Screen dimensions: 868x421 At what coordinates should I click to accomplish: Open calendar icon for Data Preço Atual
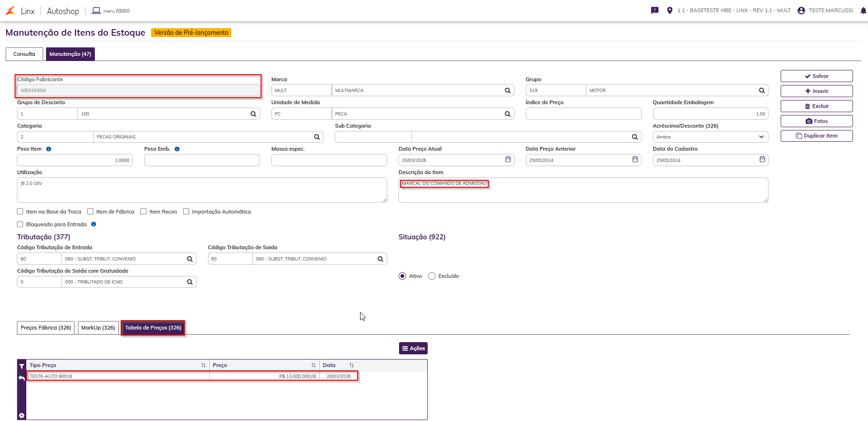[508, 160]
